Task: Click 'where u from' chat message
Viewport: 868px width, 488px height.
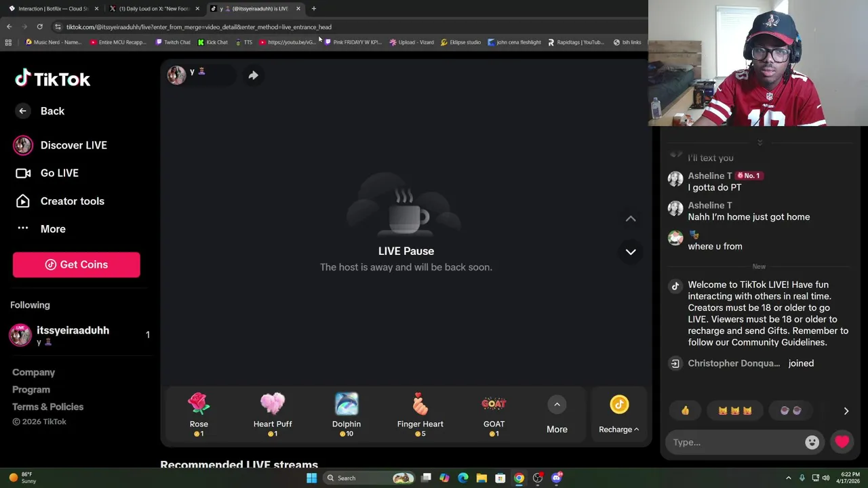Action: tap(715, 247)
